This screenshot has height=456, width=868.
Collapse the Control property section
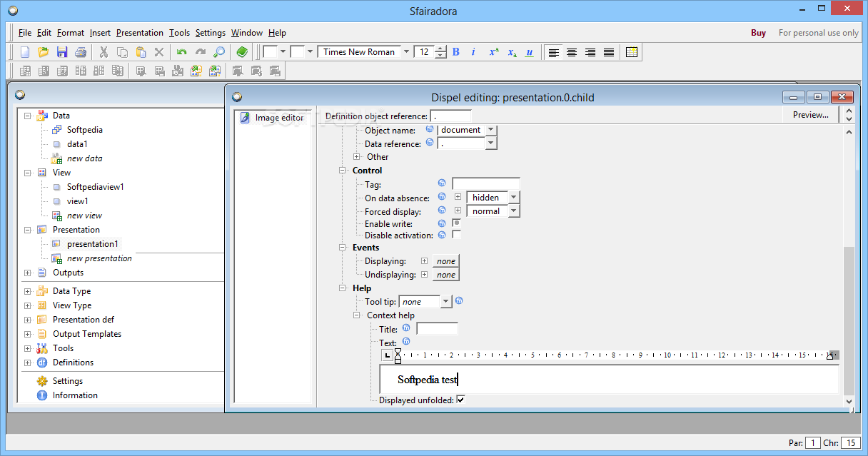tap(343, 171)
